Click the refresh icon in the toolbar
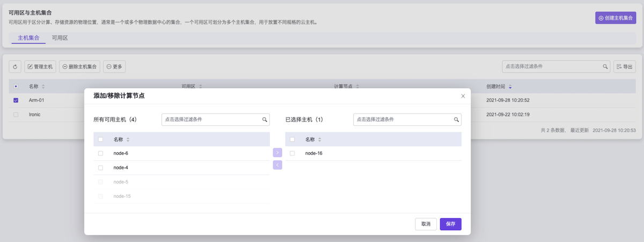 (x=15, y=67)
